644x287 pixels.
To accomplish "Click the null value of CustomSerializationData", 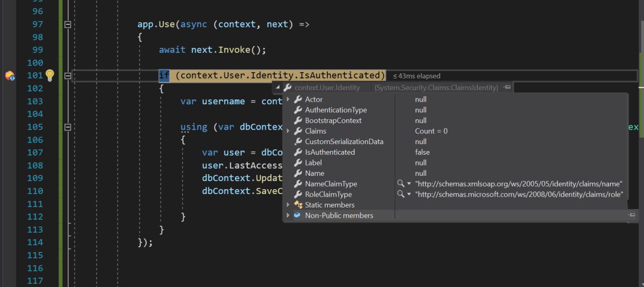I will tap(421, 141).
